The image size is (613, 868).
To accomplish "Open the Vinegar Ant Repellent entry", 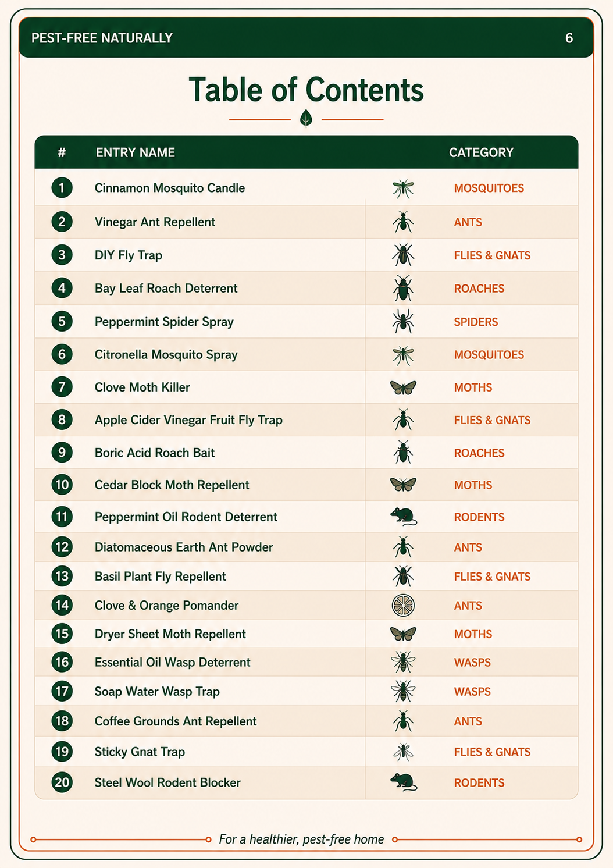I will point(306,222).
